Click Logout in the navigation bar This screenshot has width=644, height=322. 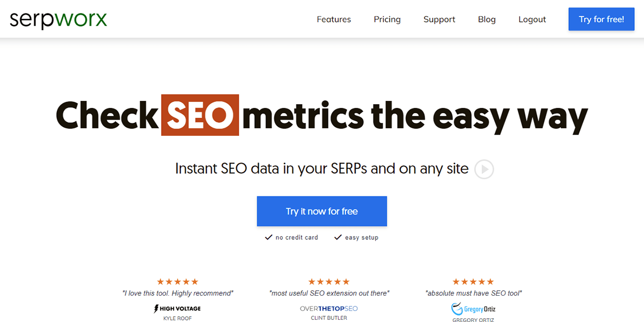(532, 19)
